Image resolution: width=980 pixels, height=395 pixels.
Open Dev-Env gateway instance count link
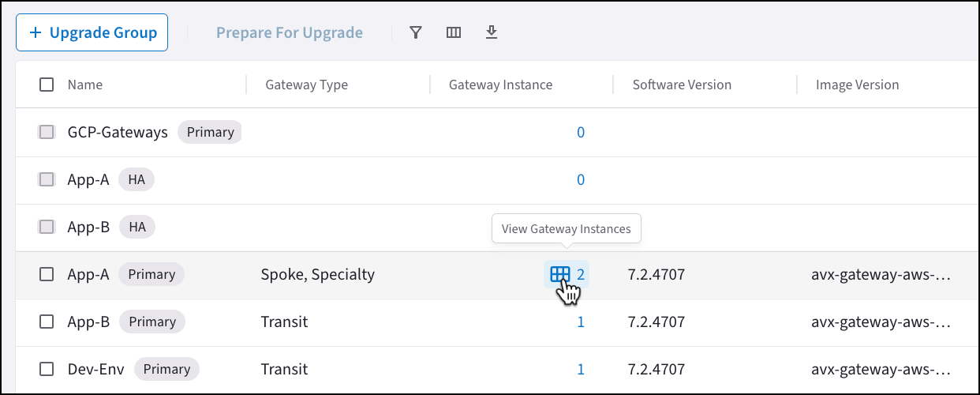(581, 369)
